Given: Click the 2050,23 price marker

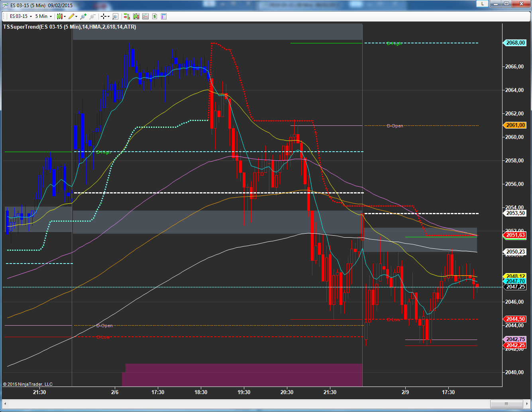Looking at the screenshot, I should click(515, 252).
